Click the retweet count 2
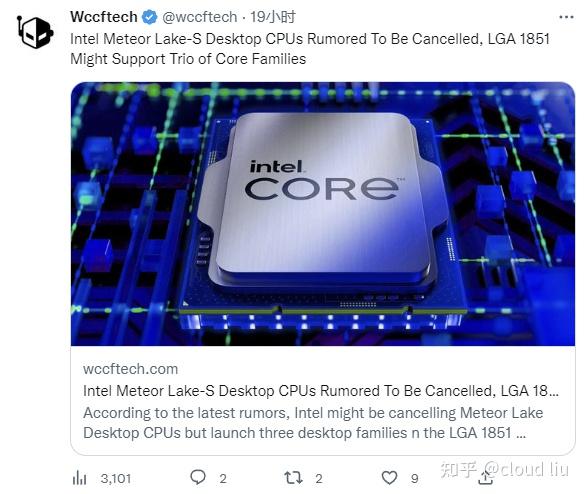 coord(319,479)
